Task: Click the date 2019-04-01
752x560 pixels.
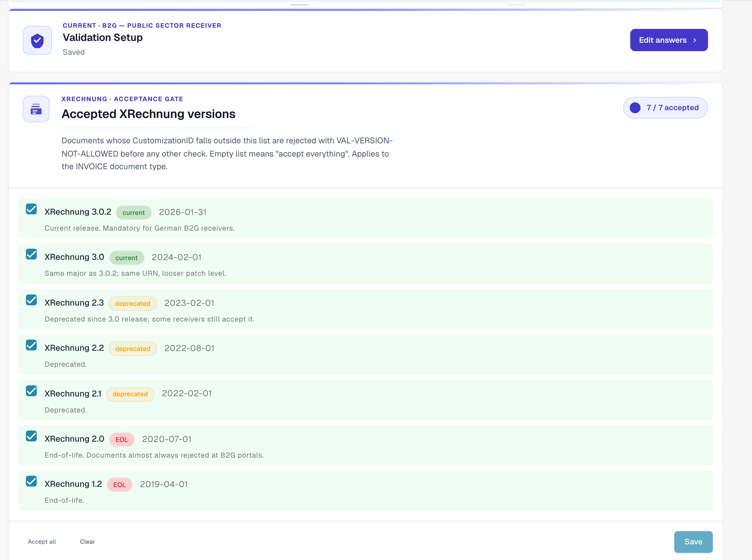Action: 164,484
